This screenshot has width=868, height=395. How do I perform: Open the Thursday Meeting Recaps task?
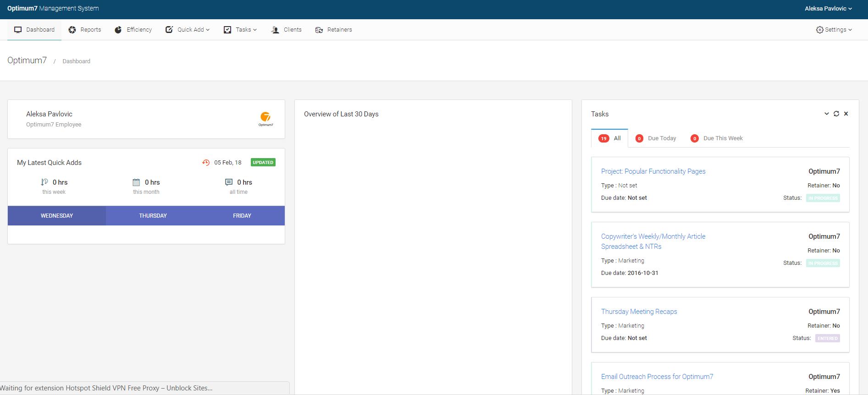point(639,312)
